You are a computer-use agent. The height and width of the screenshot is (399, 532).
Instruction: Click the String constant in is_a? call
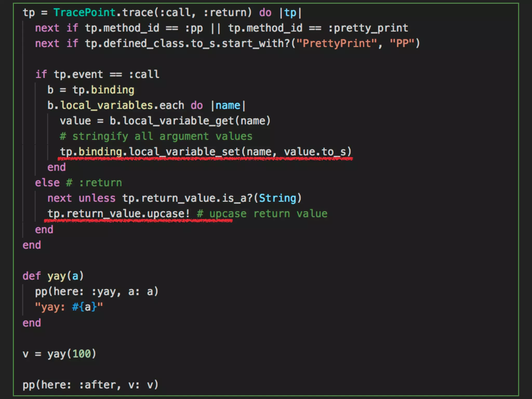(x=277, y=198)
